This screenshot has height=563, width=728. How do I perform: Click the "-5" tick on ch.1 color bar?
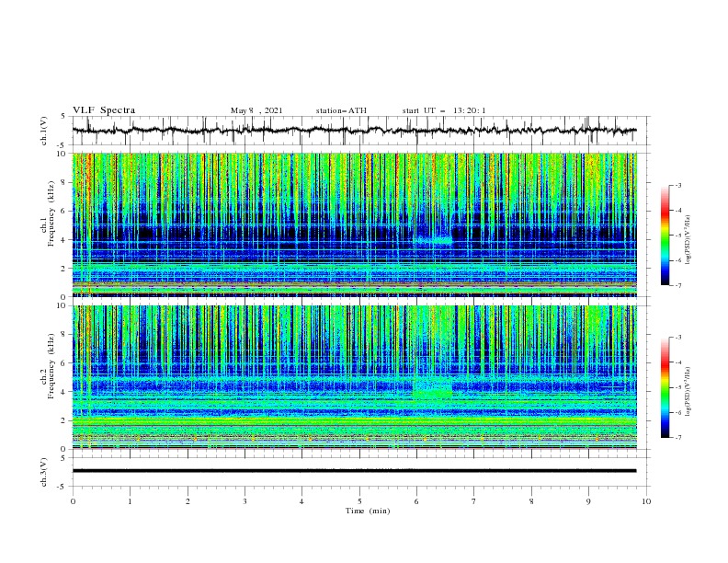pos(678,236)
